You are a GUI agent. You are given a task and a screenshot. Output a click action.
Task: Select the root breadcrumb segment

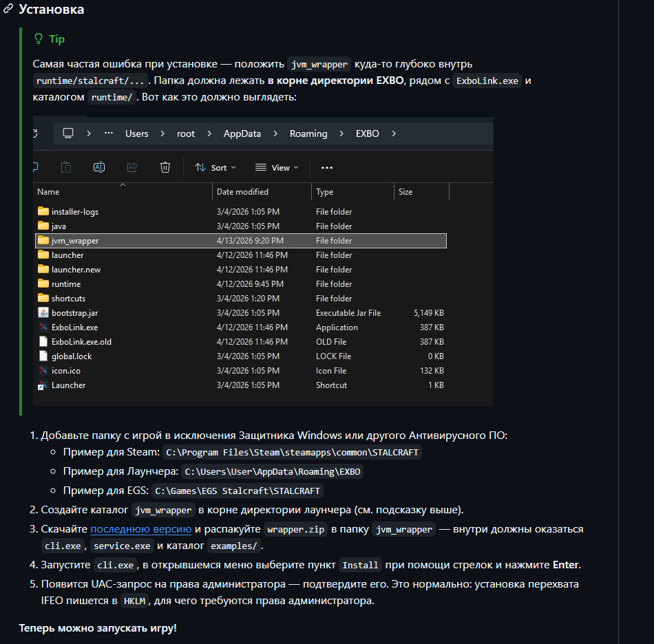(x=186, y=133)
